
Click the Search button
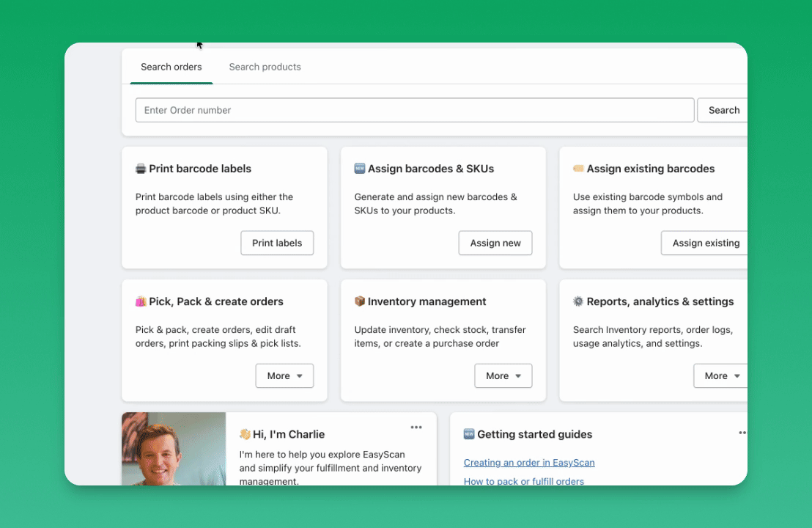coord(723,110)
